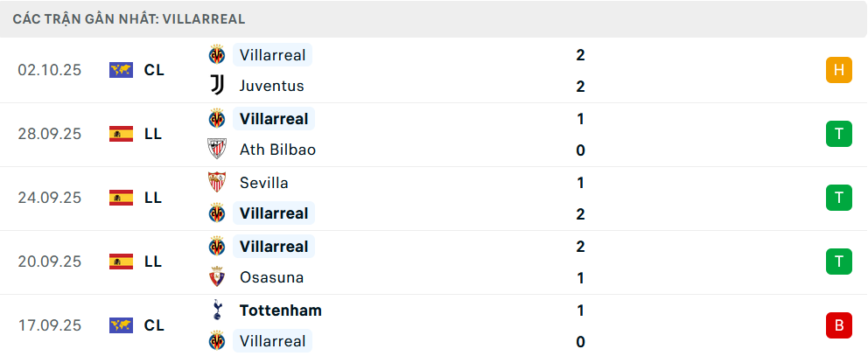Click the Sevilla club crest icon
The width and height of the screenshot is (868, 356).
216,182
